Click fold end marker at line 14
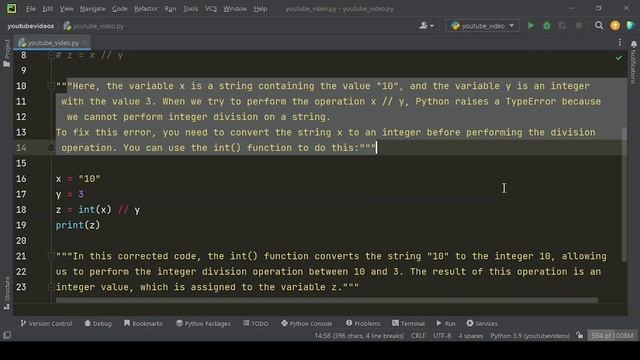 [x=51, y=148]
